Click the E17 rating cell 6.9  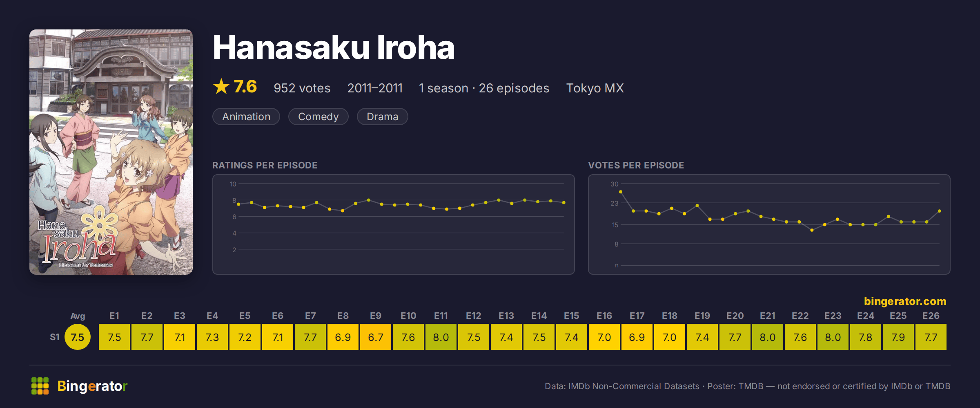coord(637,337)
